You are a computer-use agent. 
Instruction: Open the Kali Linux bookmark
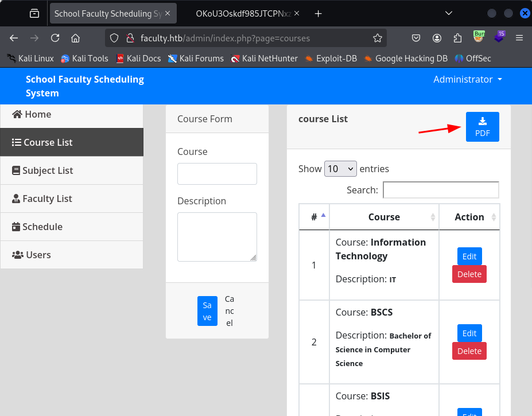(30, 59)
